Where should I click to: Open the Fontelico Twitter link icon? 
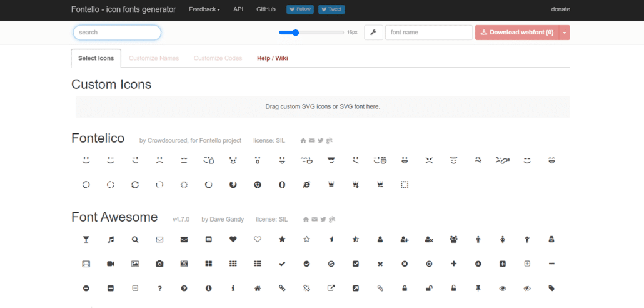320,141
